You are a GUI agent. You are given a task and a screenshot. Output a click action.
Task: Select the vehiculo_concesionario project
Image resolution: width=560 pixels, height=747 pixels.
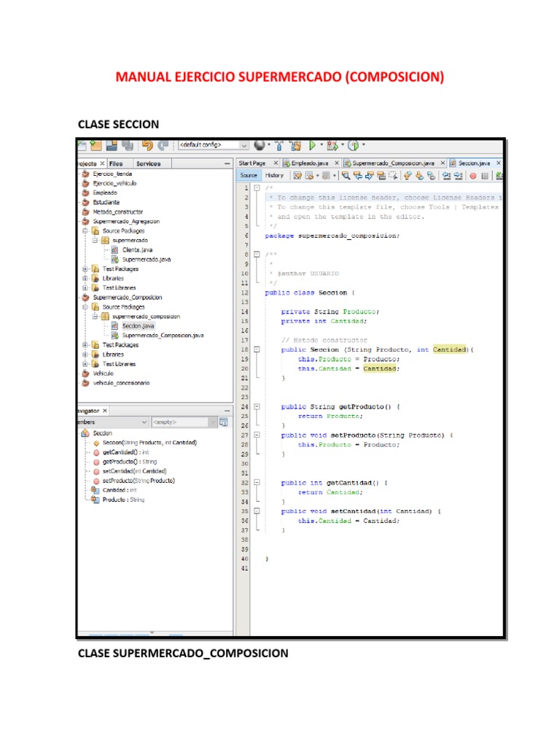pyautogui.click(x=122, y=383)
